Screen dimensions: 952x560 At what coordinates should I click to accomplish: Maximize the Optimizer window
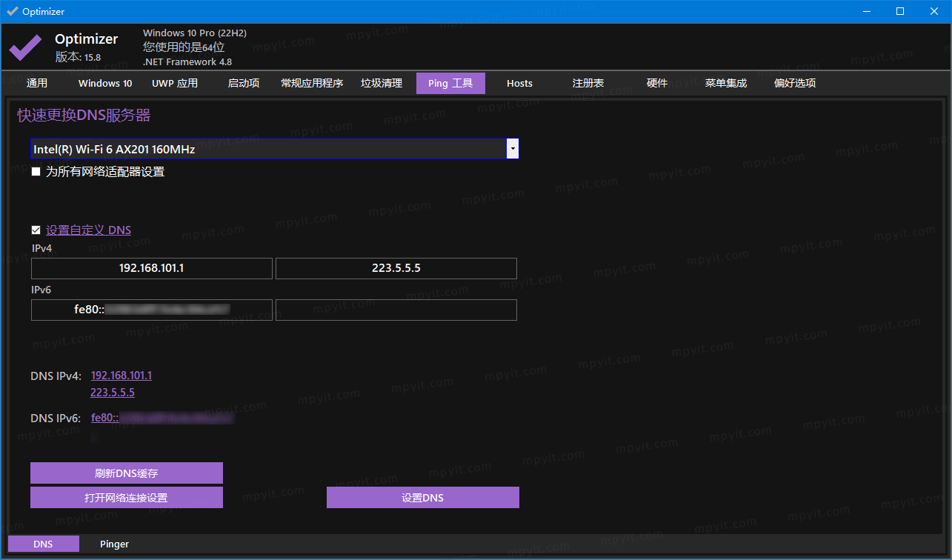(x=900, y=11)
